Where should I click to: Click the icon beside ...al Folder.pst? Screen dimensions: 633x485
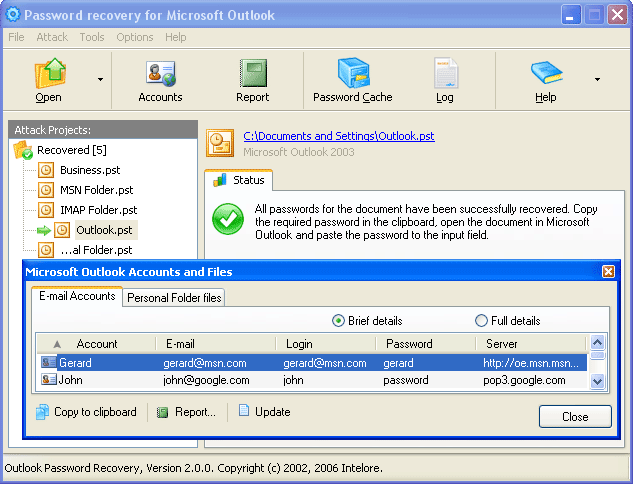click(46, 250)
